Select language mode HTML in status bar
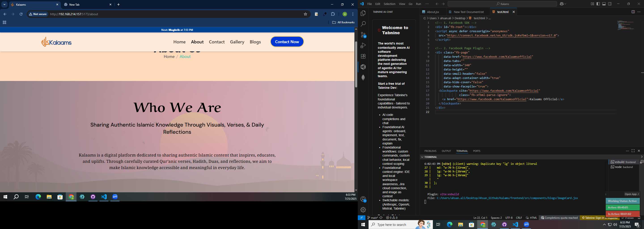The width and height of the screenshot is (644, 229). (x=533, y=218)
